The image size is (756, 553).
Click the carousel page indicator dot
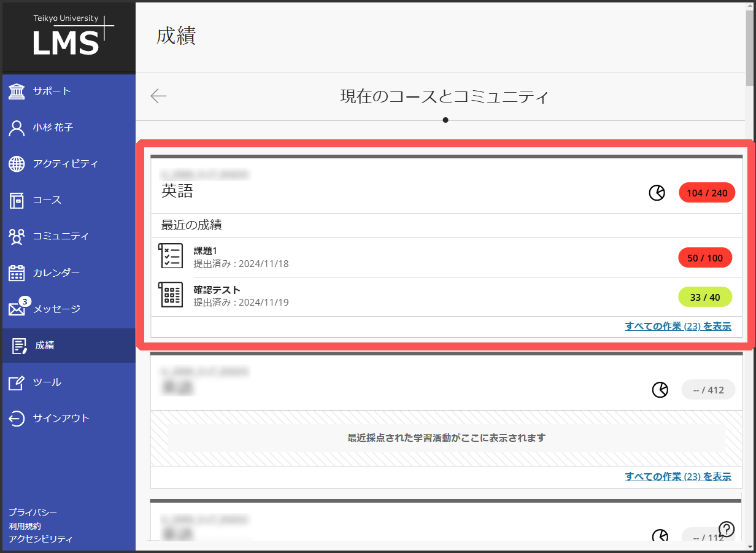(445, 120)
